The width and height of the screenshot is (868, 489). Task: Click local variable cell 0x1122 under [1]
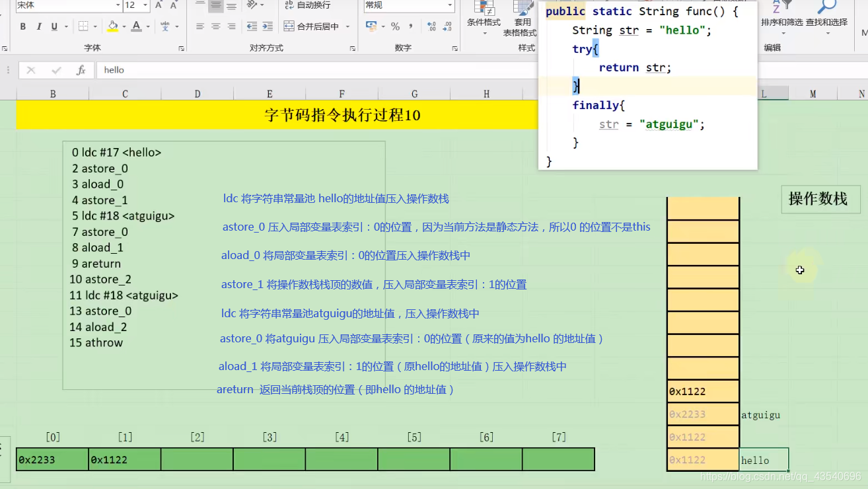coord(125,459)
